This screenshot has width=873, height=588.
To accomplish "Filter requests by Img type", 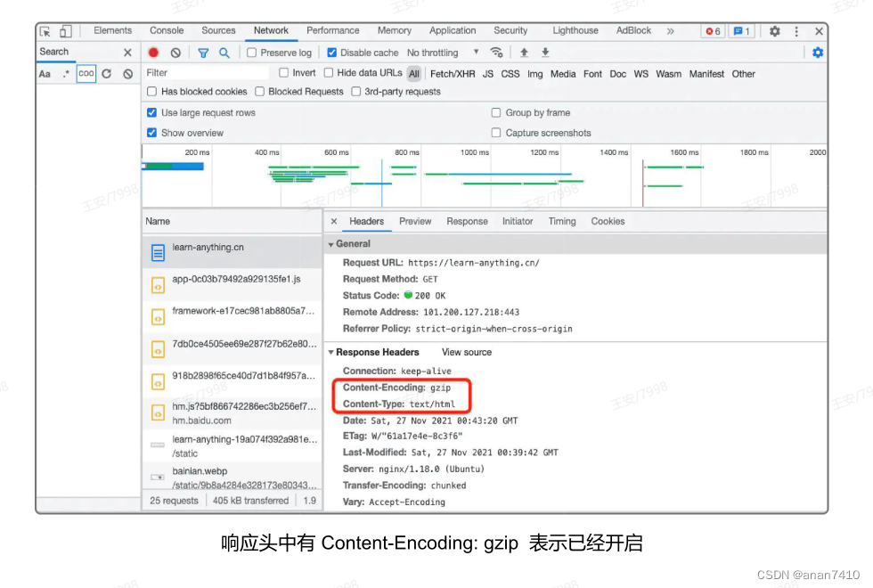I will pyautogui.click(x=535, y=73).
